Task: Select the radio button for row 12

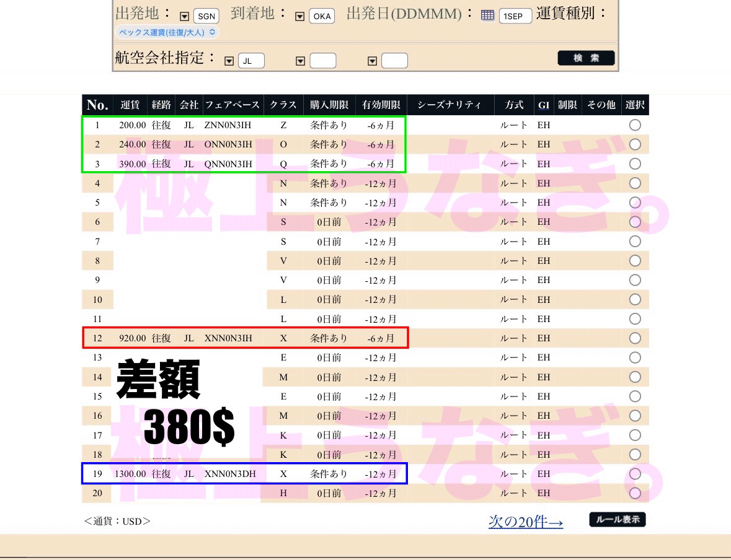Action: click(635, 338)
